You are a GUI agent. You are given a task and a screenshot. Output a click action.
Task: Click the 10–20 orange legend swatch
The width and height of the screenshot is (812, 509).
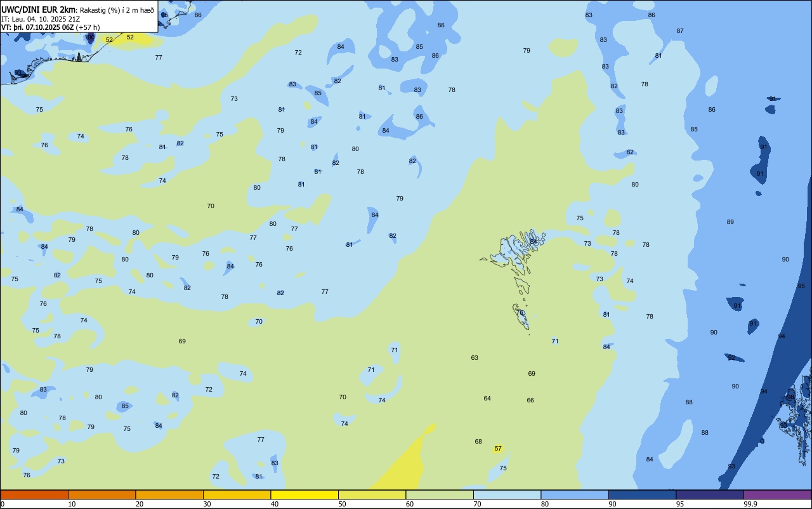pos(101,494)
